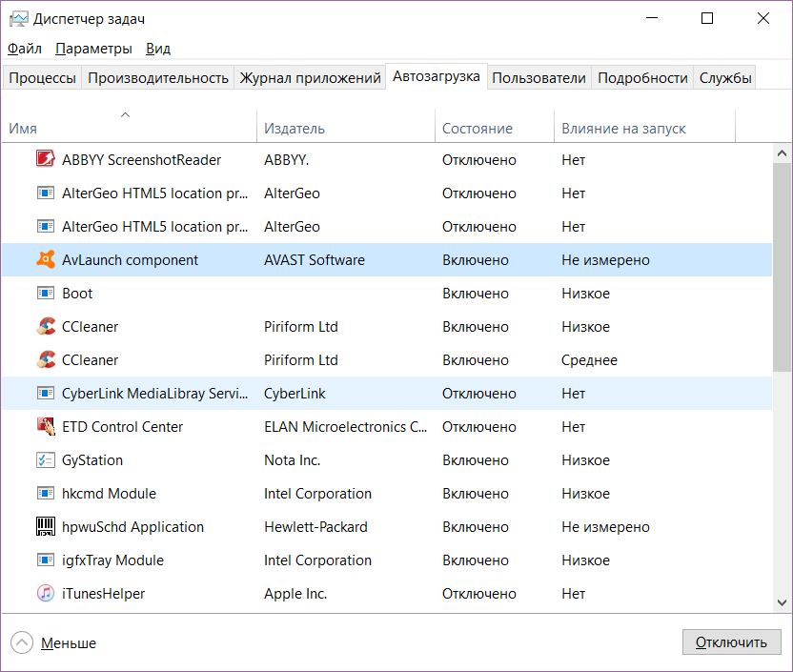
Task: Select the iTunesHelper name
Action: (104, 594)
